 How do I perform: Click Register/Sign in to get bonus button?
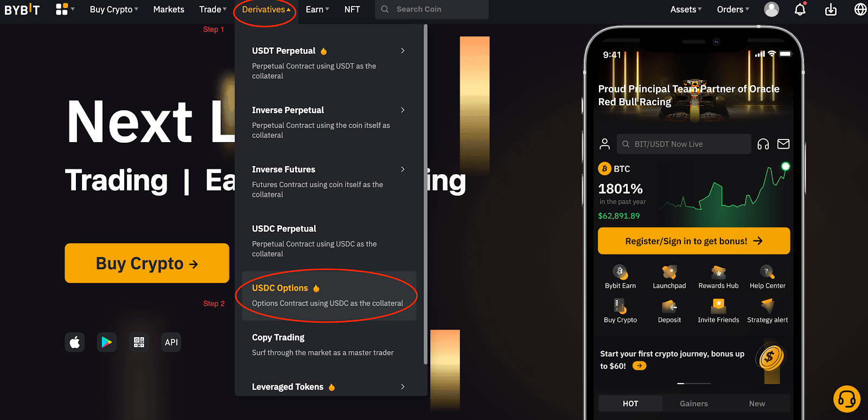[x=694, y=241]
